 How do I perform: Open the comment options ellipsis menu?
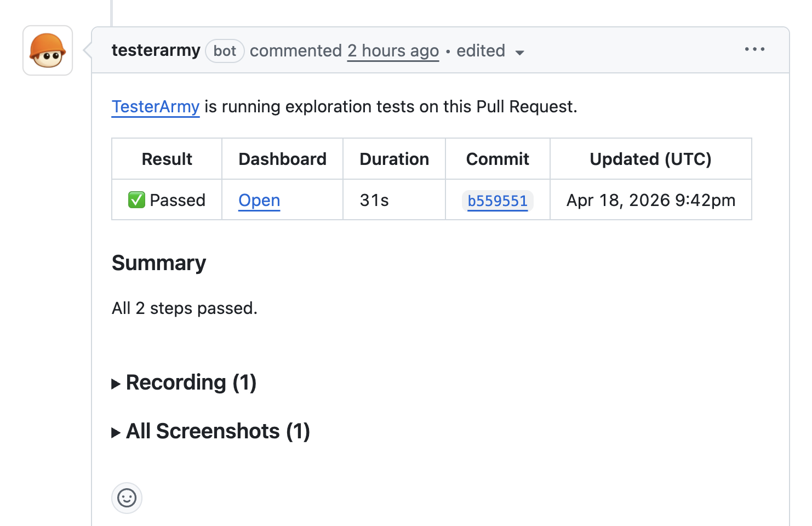click(x=754, y=49)
